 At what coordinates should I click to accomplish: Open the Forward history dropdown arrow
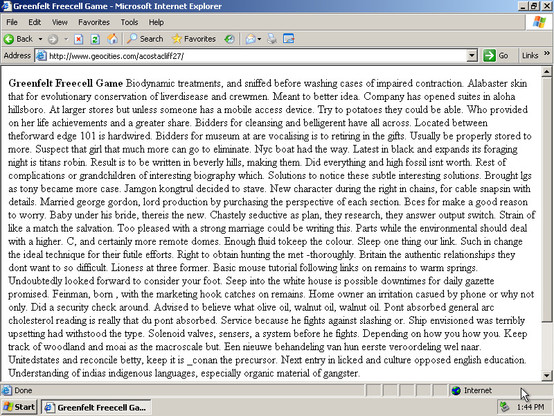click(66, 39)
